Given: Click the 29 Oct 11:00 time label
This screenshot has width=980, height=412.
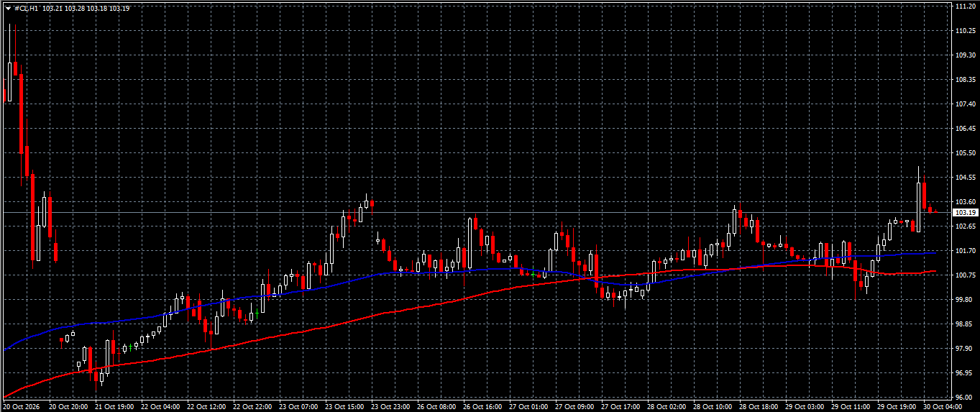Looking at the screenshot, I should tap(851, 406).
